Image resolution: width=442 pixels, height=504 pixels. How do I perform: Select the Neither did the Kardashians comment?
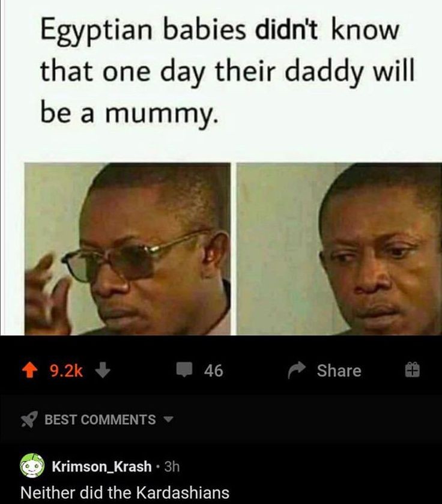click(x=125, y=493)
